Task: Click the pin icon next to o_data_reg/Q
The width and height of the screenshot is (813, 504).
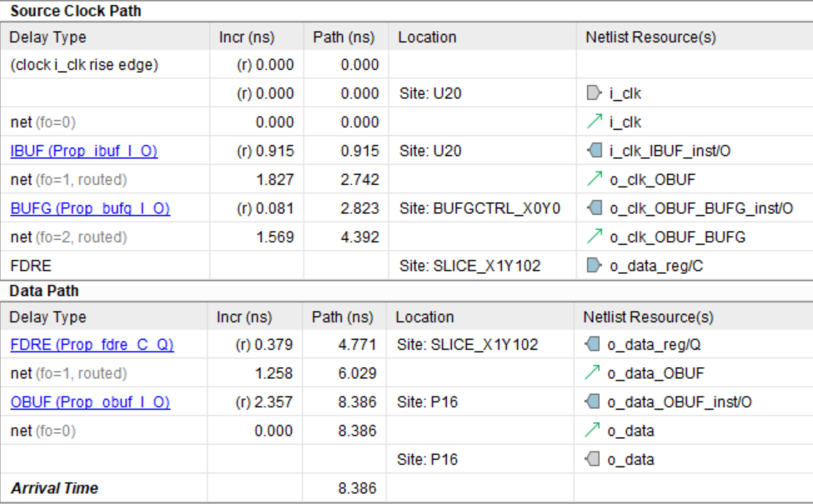Action: (x=591, y=345)
